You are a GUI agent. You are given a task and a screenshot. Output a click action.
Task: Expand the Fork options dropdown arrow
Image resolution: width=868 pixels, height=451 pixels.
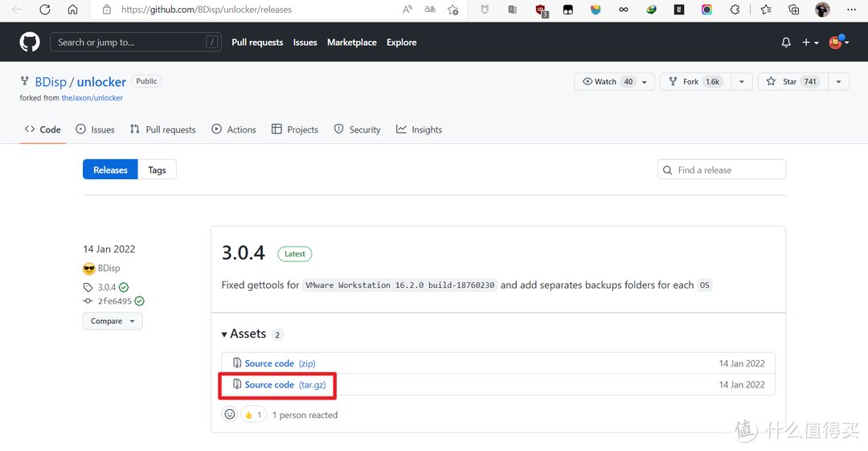point(741,81)
